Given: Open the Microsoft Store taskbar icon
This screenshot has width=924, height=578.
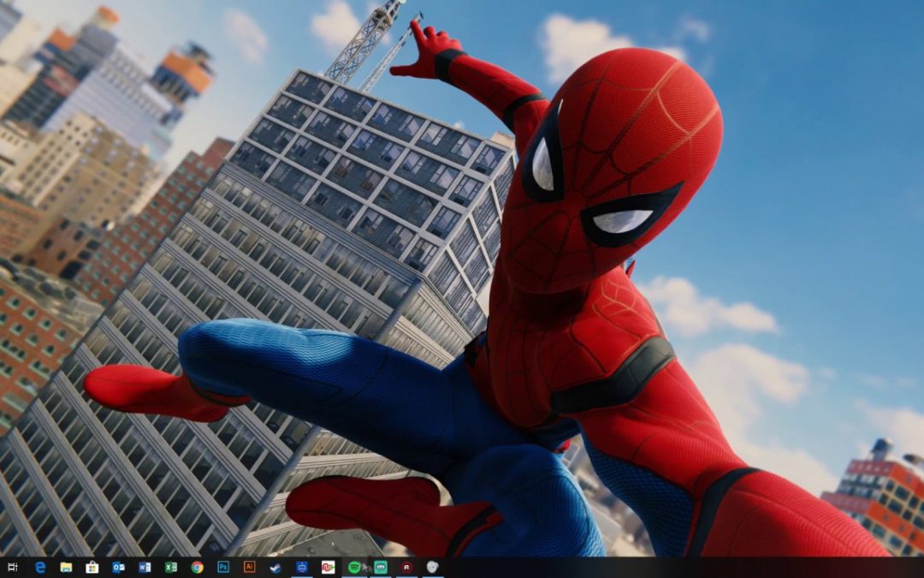Looking at the screenshot, I should (92, 568).
